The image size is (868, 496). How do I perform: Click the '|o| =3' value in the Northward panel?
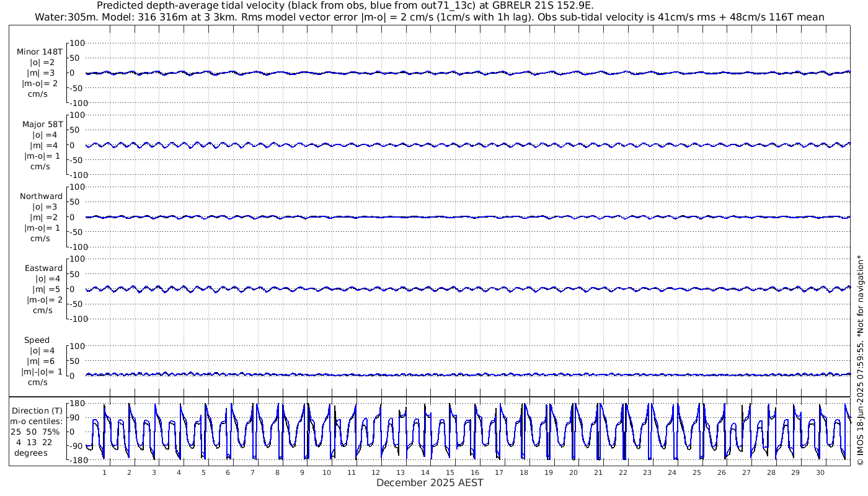pos(45,206)
